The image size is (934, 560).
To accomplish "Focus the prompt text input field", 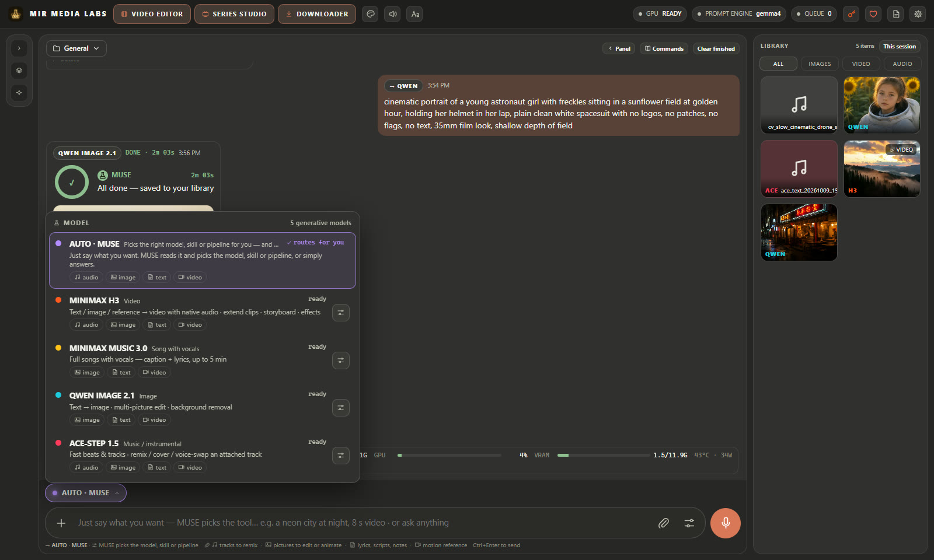I will [362, 523].
